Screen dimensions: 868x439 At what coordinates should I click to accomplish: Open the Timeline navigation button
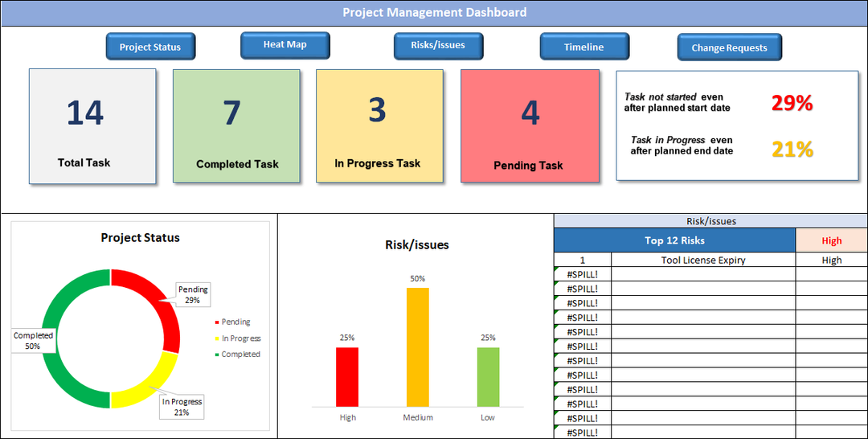pos(583,47)
